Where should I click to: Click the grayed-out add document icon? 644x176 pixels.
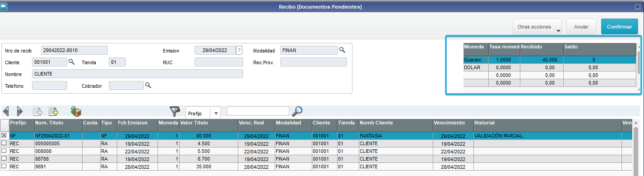tap(38, 111)
